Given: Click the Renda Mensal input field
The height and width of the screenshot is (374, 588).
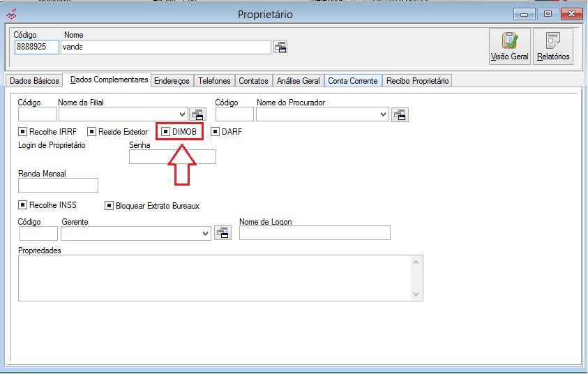Looking at the screenshot, I should coord(58,185).
